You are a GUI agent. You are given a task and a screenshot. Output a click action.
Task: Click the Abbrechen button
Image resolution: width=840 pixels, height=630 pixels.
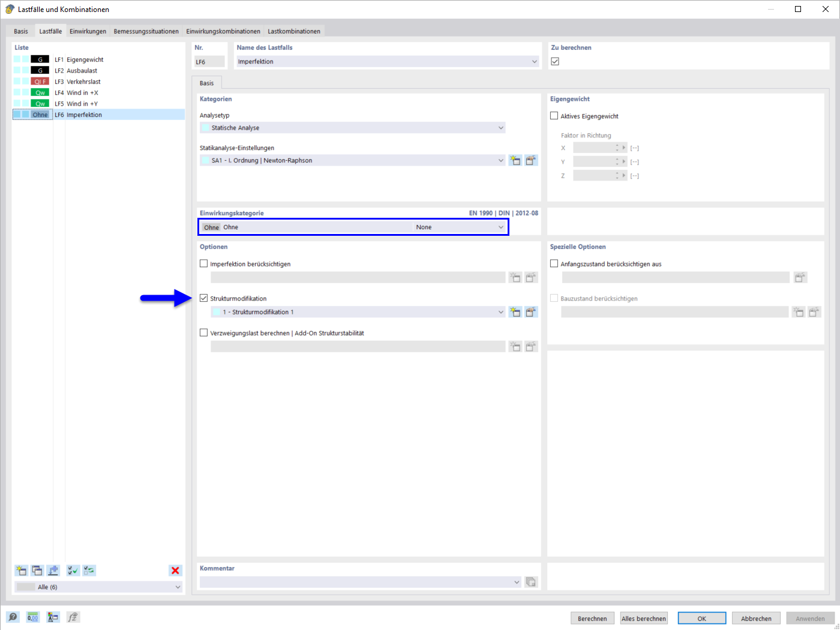tap(756, 619)
